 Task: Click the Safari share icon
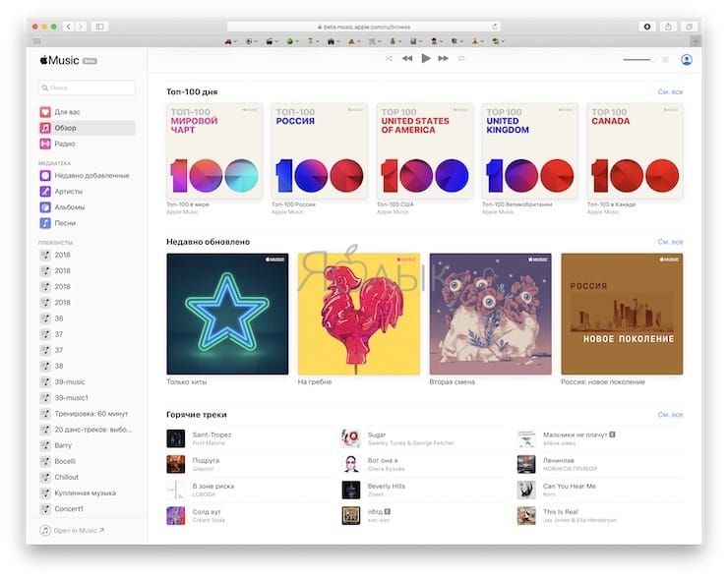click(668, 27)
